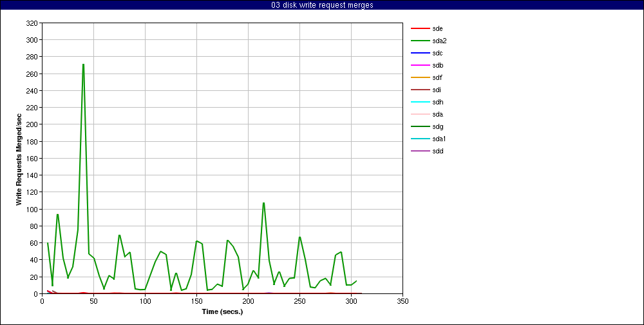
Task: Click the orange sdf legend line swatch
Action: (420, 78)
